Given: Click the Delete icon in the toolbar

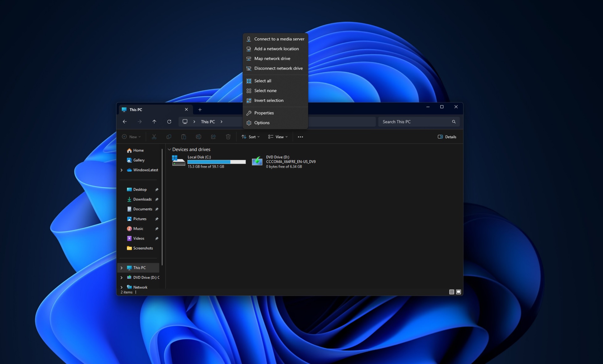Looking at the screenshot, I should [228, 137].
